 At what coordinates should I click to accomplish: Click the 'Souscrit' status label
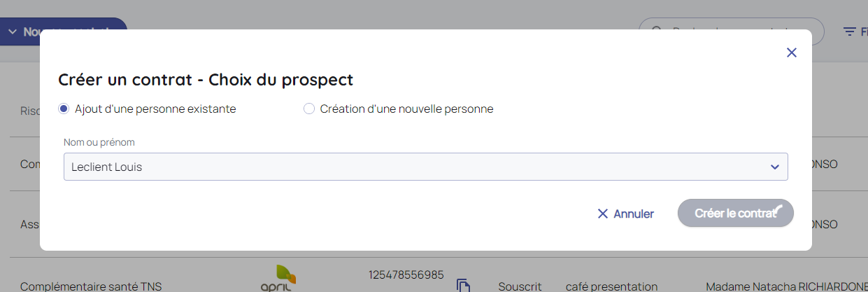pos(521,286)
